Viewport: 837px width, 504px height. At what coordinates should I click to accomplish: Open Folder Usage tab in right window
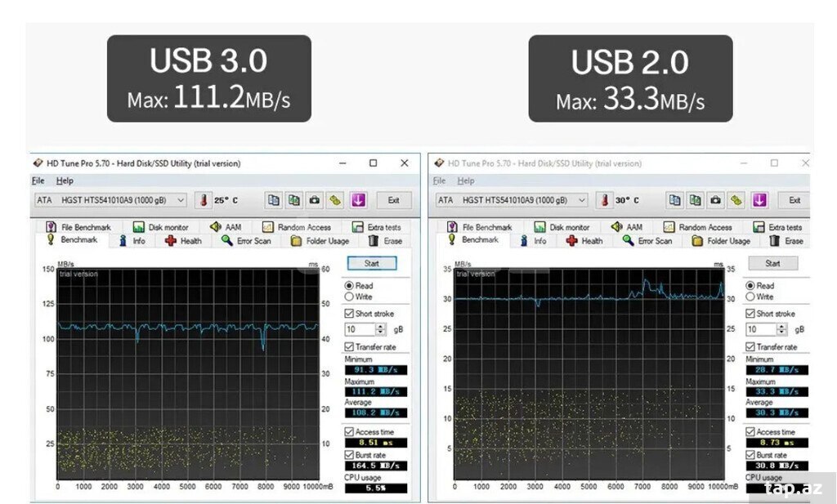(721, 241)
